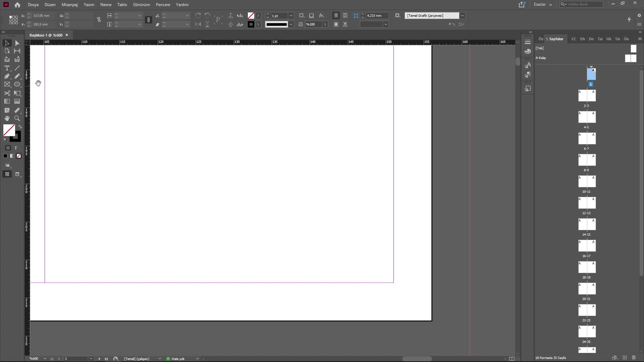Select the Direct Selection tool
This screenshot has width=644, height=362.
[x=17, y=43]
